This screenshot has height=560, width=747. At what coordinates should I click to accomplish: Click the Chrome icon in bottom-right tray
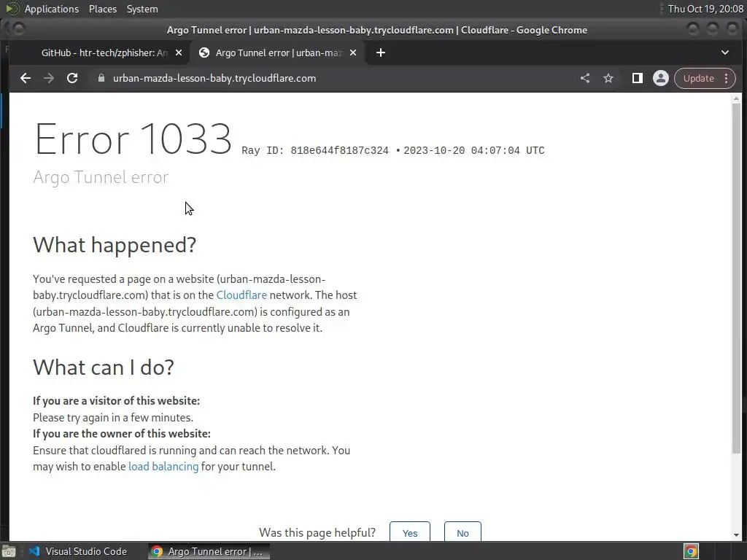[691, 551]
